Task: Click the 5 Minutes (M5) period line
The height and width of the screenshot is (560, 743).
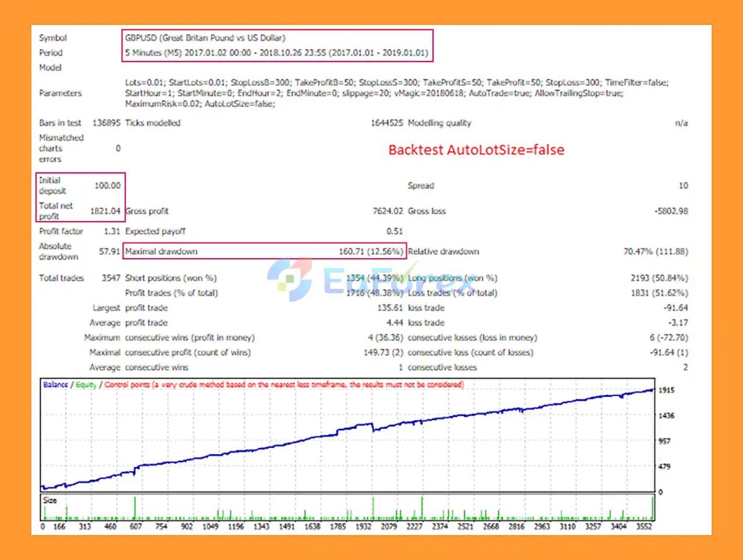Action: click(276, 53)
